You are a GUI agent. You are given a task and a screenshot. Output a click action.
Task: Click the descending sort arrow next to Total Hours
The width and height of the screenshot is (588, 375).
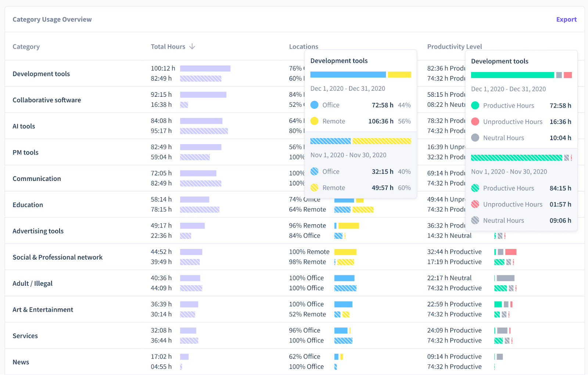pyautogui.click(x=192, y=46)
